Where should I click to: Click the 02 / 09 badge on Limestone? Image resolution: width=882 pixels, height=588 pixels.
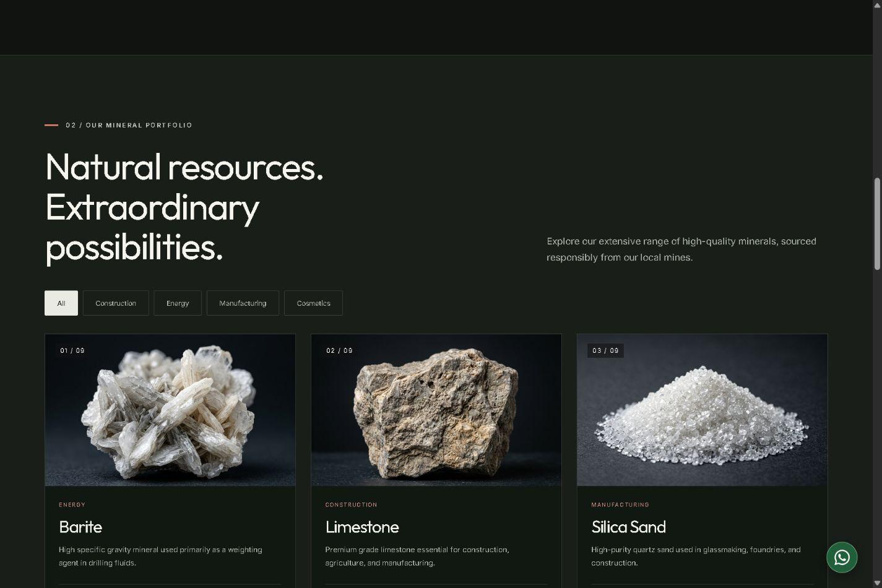point(339,350)
